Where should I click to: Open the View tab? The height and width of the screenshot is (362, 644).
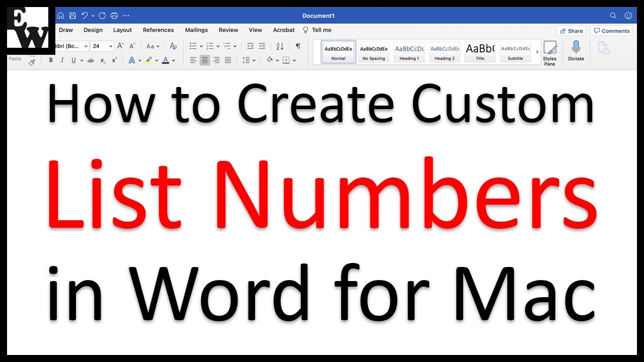click(256, 30)
